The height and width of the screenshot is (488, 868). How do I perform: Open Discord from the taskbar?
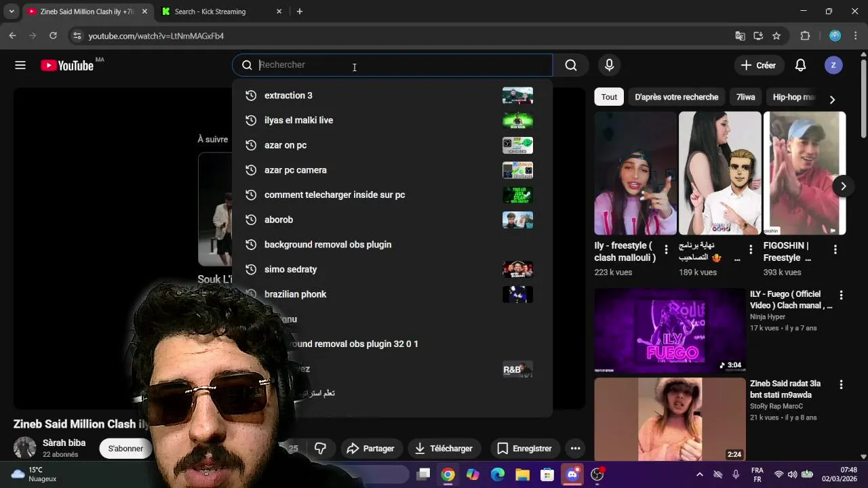pos(572,474)
